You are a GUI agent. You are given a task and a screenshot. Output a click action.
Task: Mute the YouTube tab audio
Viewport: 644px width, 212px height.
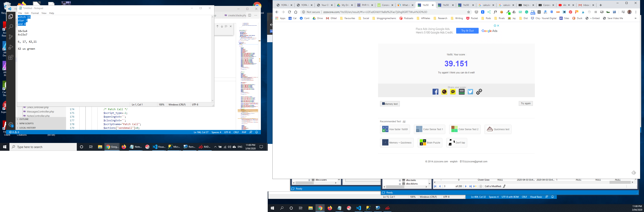(569, 5)
